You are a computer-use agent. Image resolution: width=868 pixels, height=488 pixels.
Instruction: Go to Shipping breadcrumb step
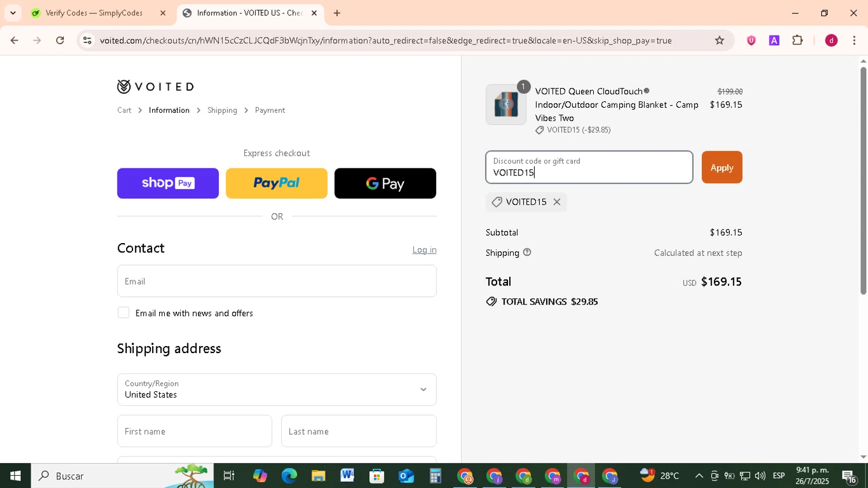click(x=222, y=110)
